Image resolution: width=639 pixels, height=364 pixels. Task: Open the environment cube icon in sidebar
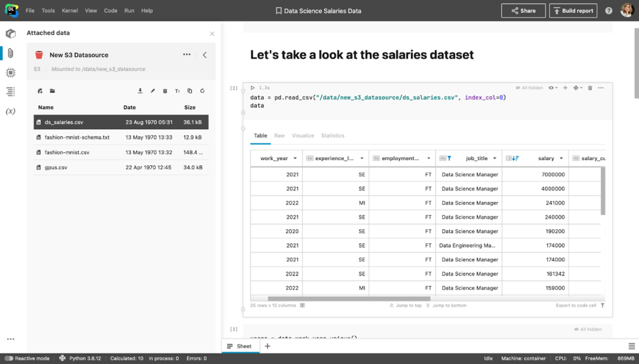[11, 34]
